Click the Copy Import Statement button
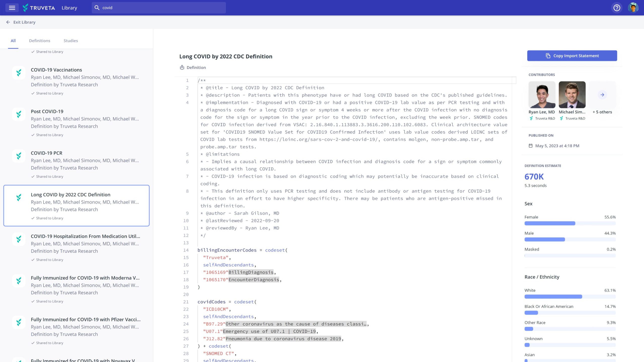The width and height of the screenshot is (644, 362). coord(572,56)
